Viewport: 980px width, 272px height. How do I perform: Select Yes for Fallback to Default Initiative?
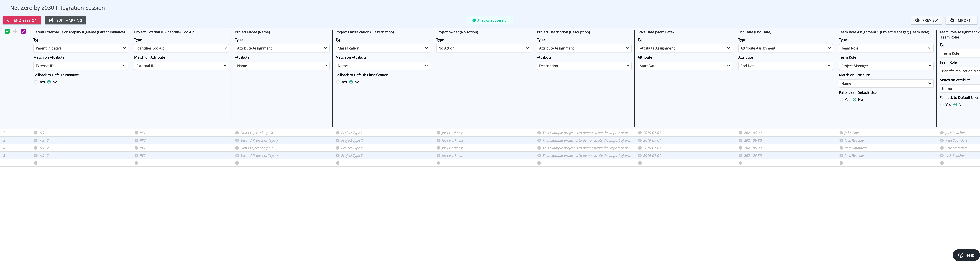36,82
